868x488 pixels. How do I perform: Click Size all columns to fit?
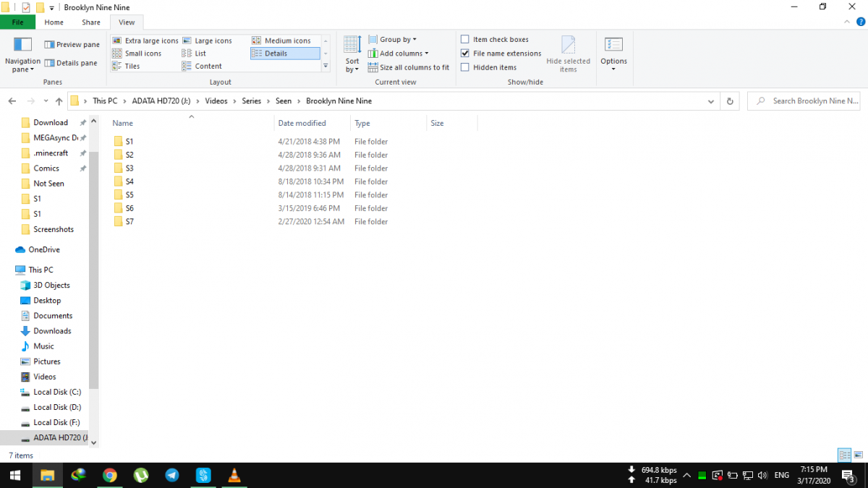tap(409, 67)
